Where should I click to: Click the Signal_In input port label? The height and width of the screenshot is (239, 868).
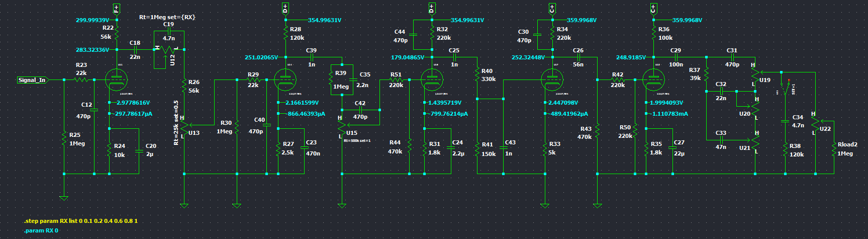pos(32,80)
